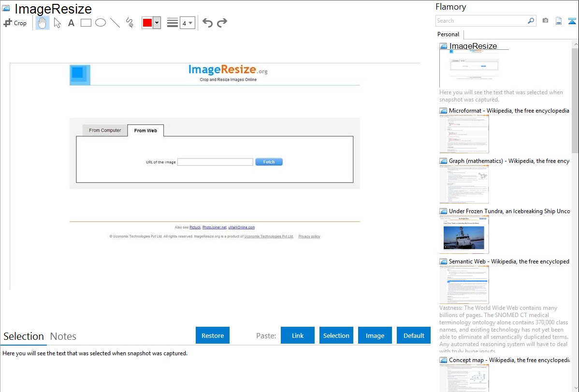This screenshot has height=392, width=579.
Task: Click the Privacy policy link in snapshot
Action: coord(309,236)
